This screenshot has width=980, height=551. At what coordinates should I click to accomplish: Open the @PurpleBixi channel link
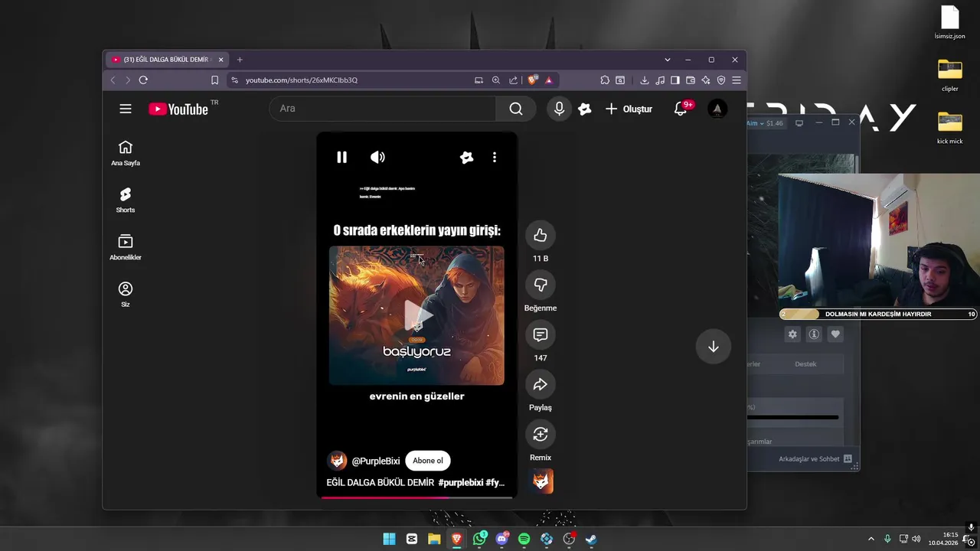point(376,461)
